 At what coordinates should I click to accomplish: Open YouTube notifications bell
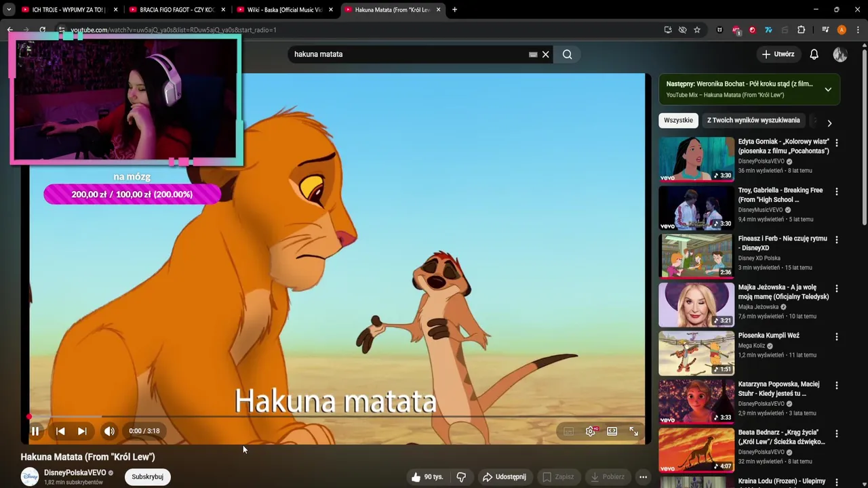click(x=814, y=54)
